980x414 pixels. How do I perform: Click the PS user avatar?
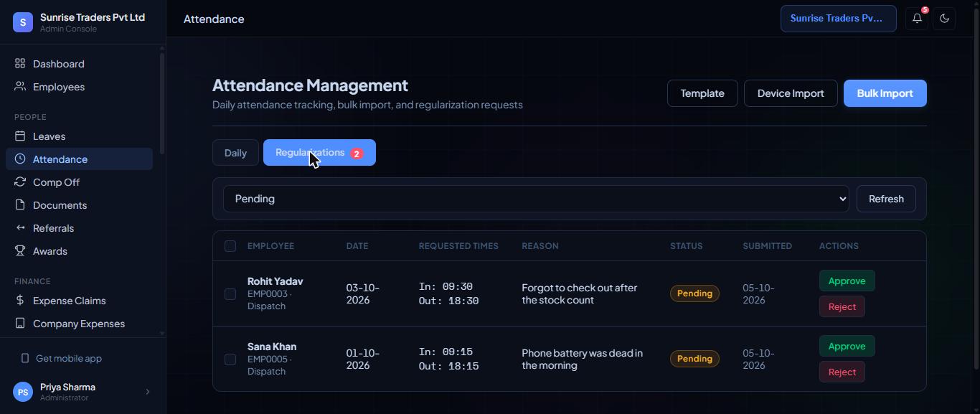pos(23,392)
